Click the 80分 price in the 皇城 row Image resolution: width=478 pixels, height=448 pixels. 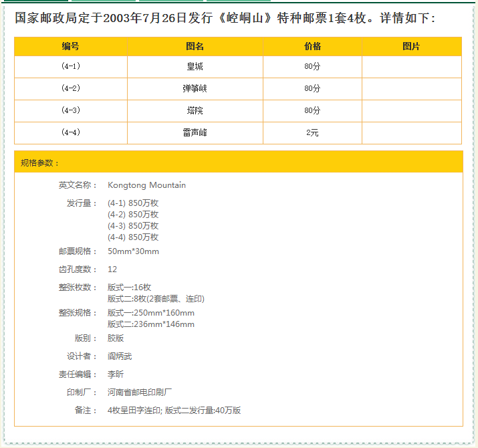pos(312,66)
